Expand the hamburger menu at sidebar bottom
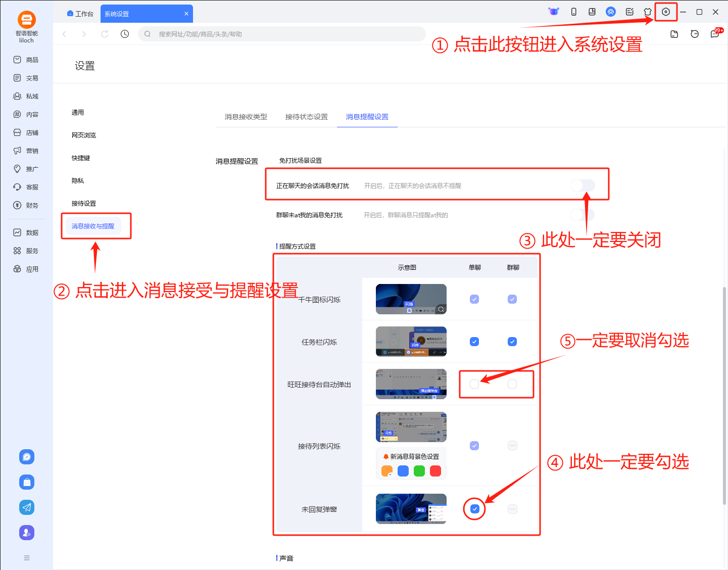 click(x=26, y=557)
